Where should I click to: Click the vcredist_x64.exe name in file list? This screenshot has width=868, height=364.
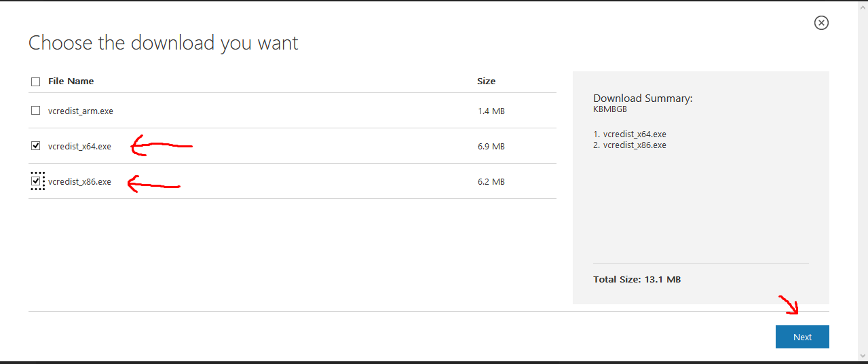tap(79, 146)
